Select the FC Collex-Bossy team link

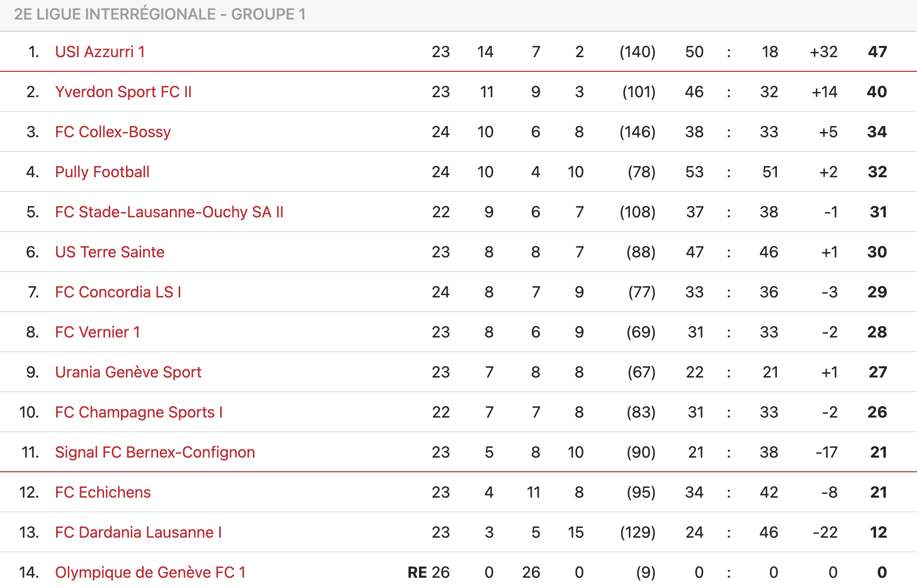click(113, 132)
